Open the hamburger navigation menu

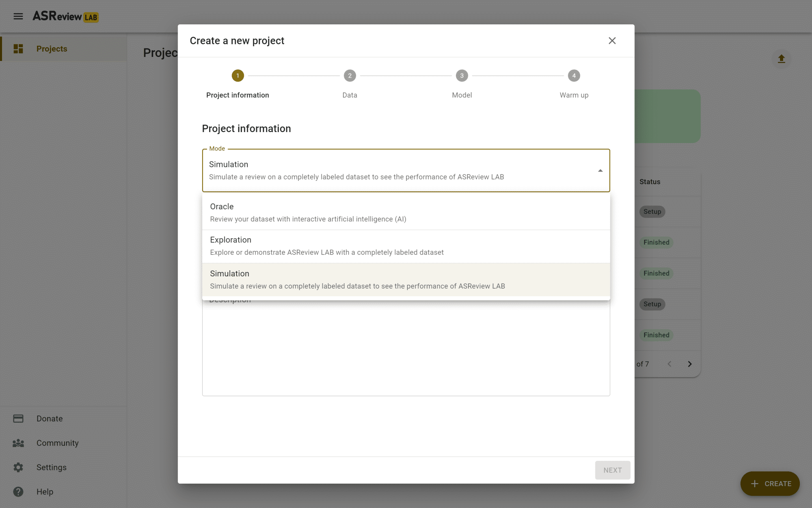[18, 16]
